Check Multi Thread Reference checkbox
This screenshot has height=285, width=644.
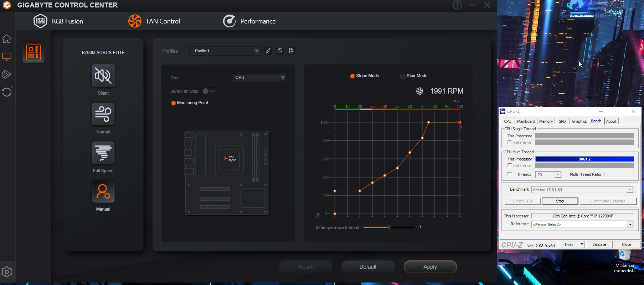tap(510, 165)
